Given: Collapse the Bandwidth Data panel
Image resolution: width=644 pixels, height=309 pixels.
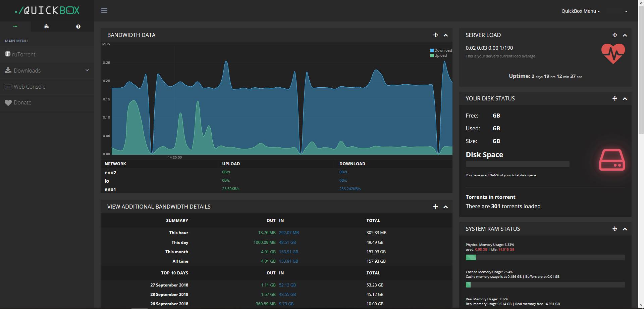Looking at the screenshot, I should (446, 35).
